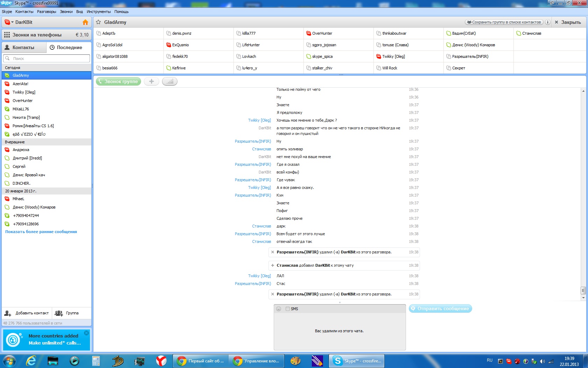Collapse the Сегодня conversations group
The height and width of the screenshot is (368, 588).
click(13, 68)
